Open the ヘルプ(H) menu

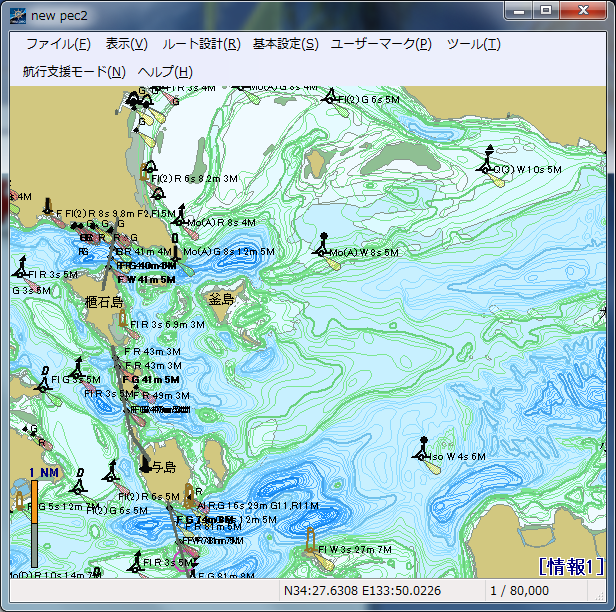165,72
